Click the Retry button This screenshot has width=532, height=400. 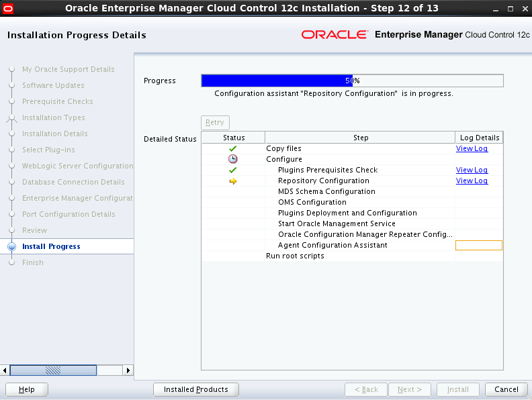(215, 122)
